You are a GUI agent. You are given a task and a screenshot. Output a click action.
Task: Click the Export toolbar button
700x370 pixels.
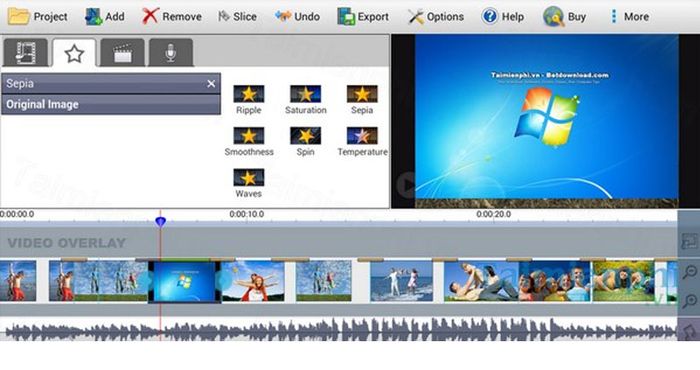tap(363, 17)
